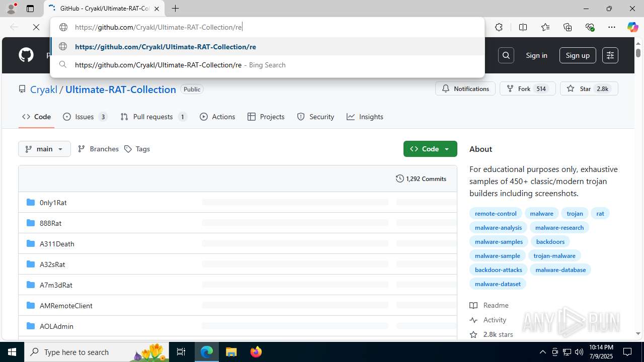This screenshot has height=362, width=644.
Task: Expand the main branch dropdown
Action: point(44,149)
